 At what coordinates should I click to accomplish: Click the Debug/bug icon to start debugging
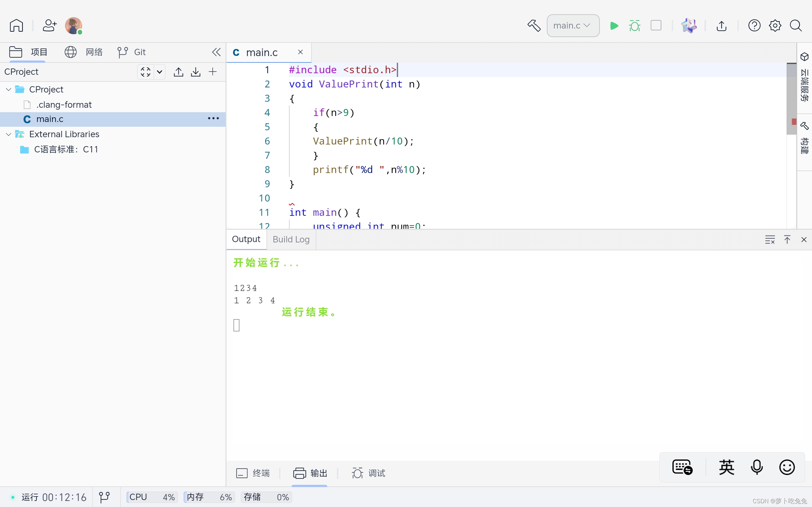pyautogui.click(x=635, y=25)
